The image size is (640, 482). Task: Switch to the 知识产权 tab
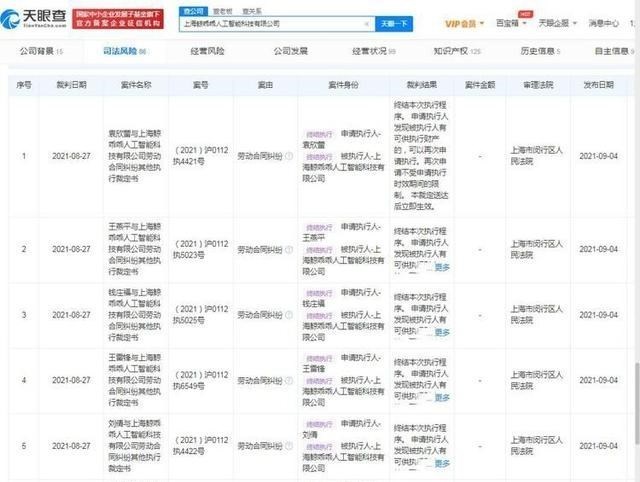pyautogui.click(x=457, y=51)
